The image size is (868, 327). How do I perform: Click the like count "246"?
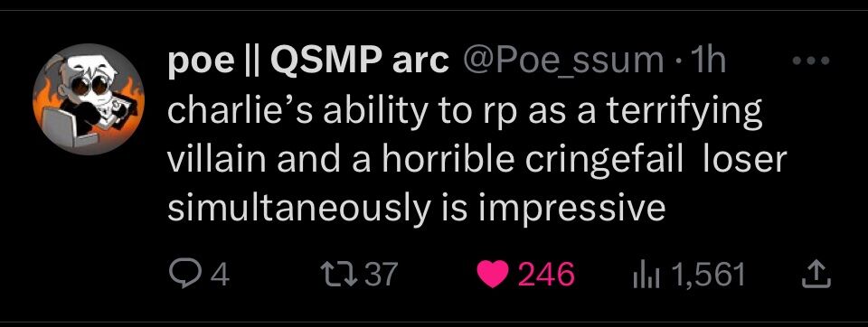[545, 275]
